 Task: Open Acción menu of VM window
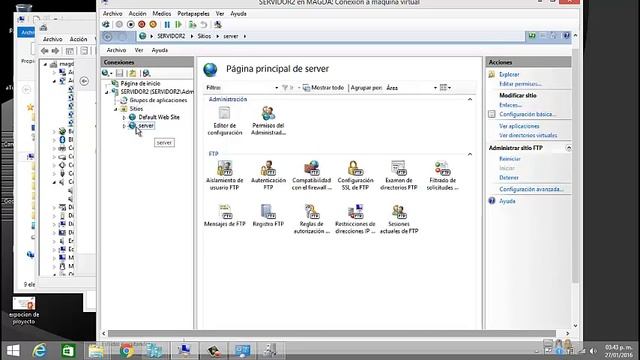click(137, 13)
